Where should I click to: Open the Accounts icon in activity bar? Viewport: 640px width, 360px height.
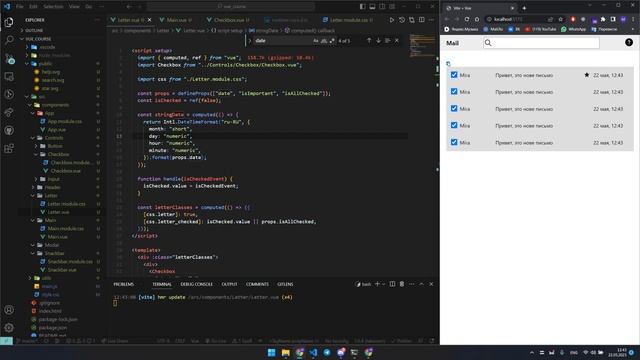click(x=9, y=310)
